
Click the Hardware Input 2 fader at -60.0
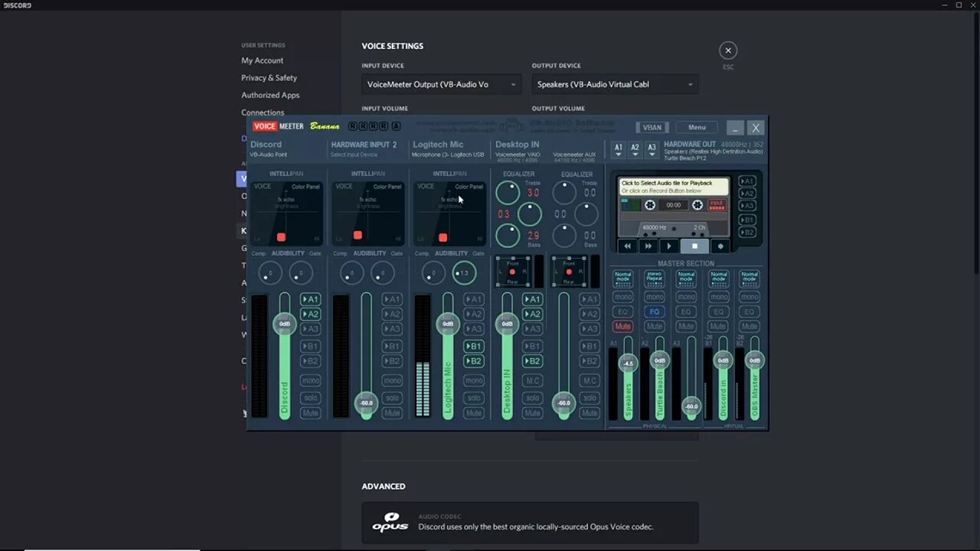[367, 403]
